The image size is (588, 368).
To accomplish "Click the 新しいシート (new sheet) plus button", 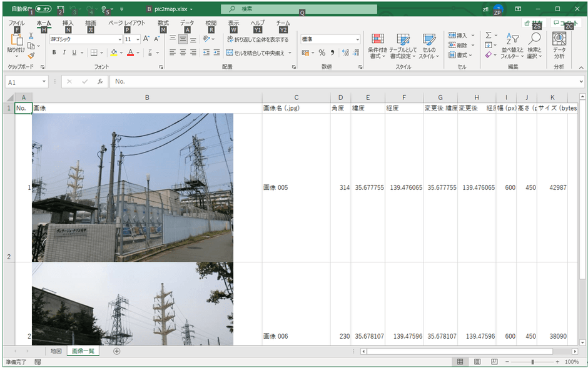I will click(116, 351).
